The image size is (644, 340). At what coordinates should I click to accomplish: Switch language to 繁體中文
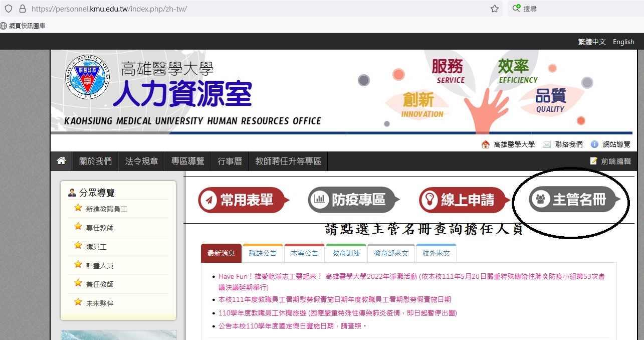[x=592, y=42]
